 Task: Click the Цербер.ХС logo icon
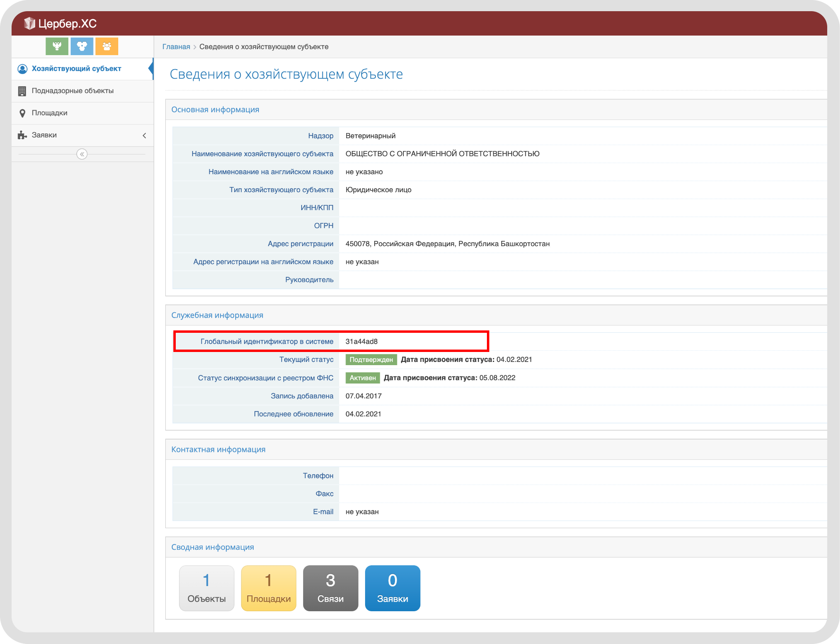(30, 24)
